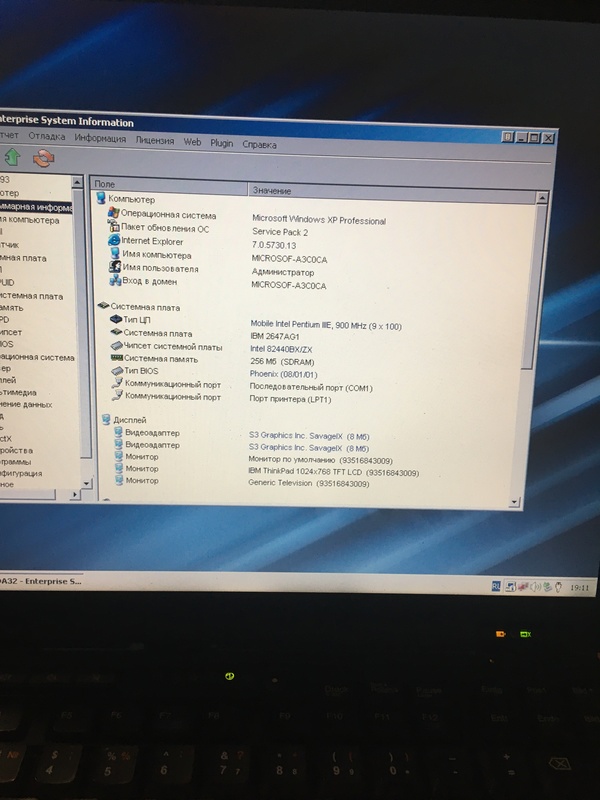Screen dimensions: 600x800
Task: Click the RU language indicator in the tray
Action: click(495, 586)
